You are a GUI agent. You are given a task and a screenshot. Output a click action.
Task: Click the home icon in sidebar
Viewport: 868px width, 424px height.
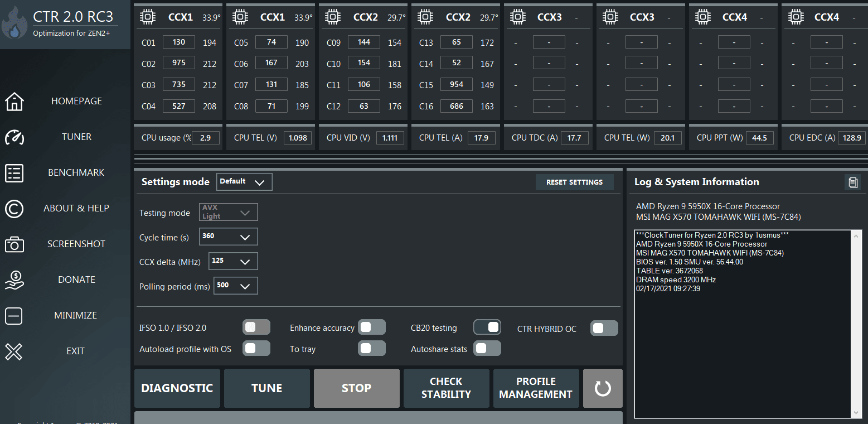click(x=14, y=102)
